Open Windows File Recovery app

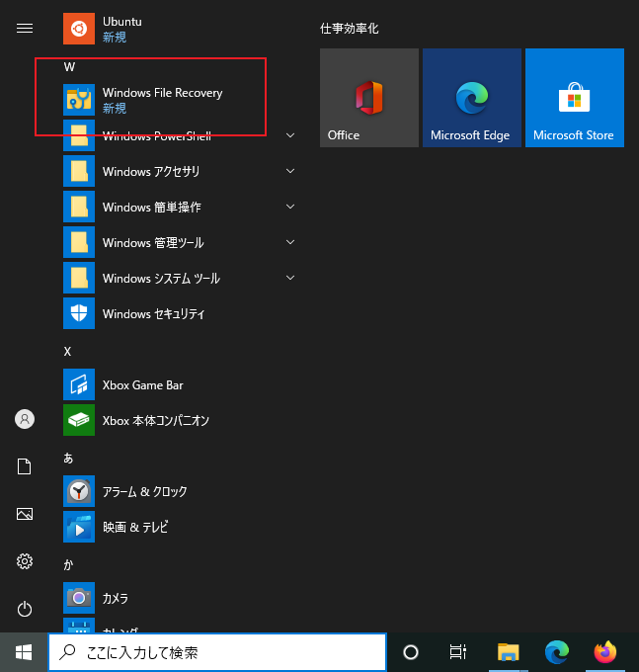[162, 100]
